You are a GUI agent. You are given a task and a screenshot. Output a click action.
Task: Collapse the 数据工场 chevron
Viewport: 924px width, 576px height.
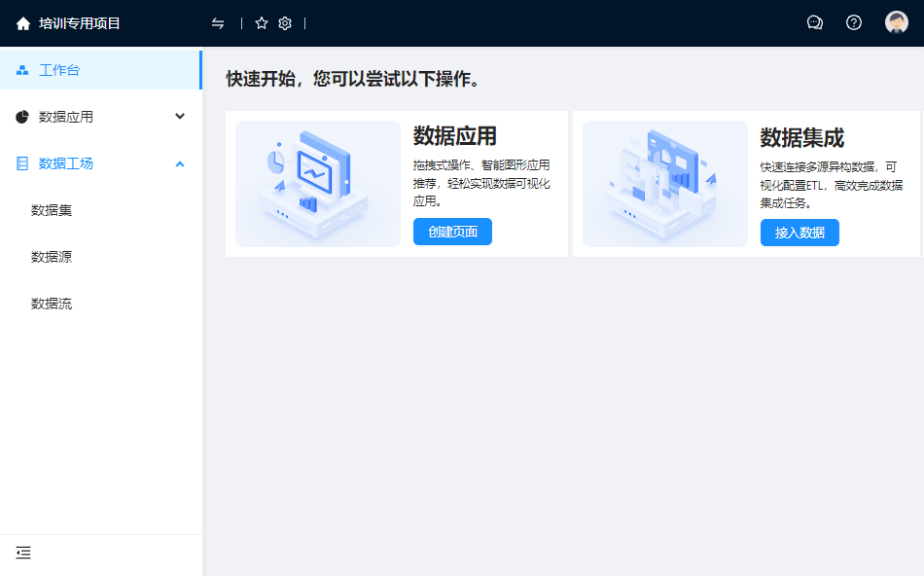coord(180,163)
